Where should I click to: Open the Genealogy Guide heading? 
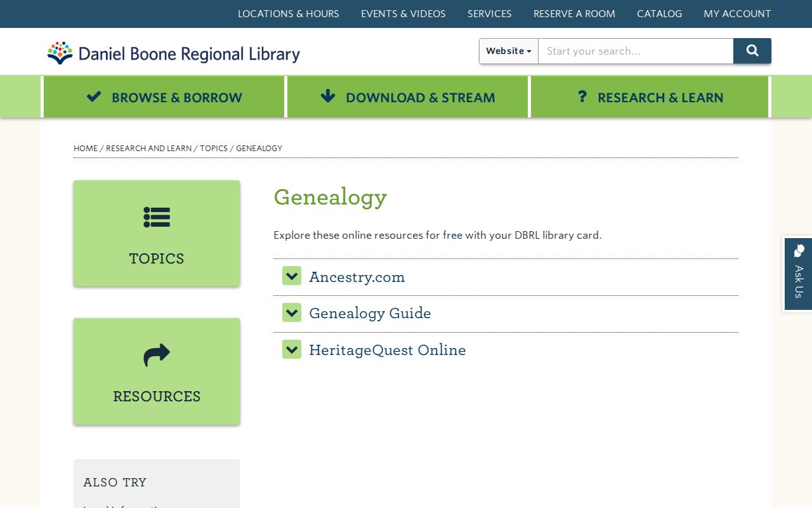point(370,313)
